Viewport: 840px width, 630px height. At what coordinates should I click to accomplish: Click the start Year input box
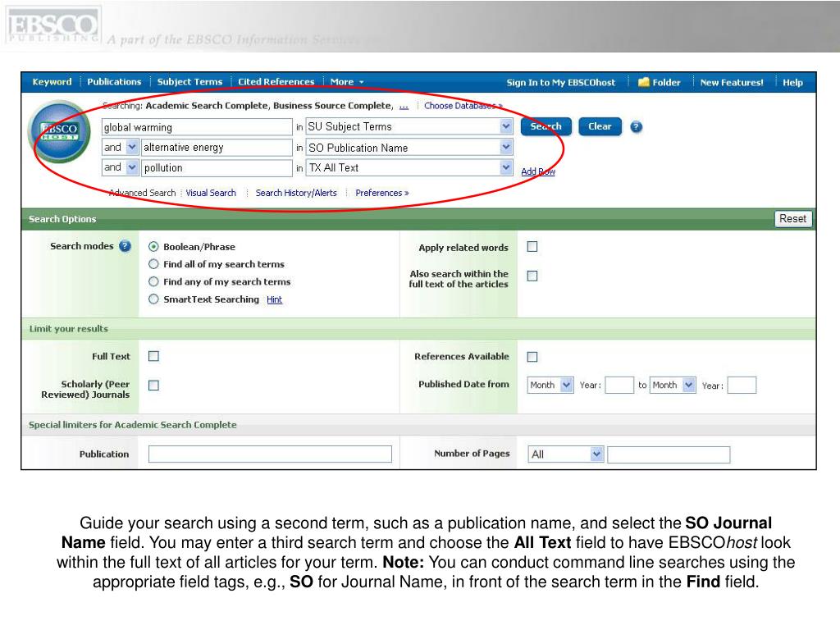(x=619, y=386)
